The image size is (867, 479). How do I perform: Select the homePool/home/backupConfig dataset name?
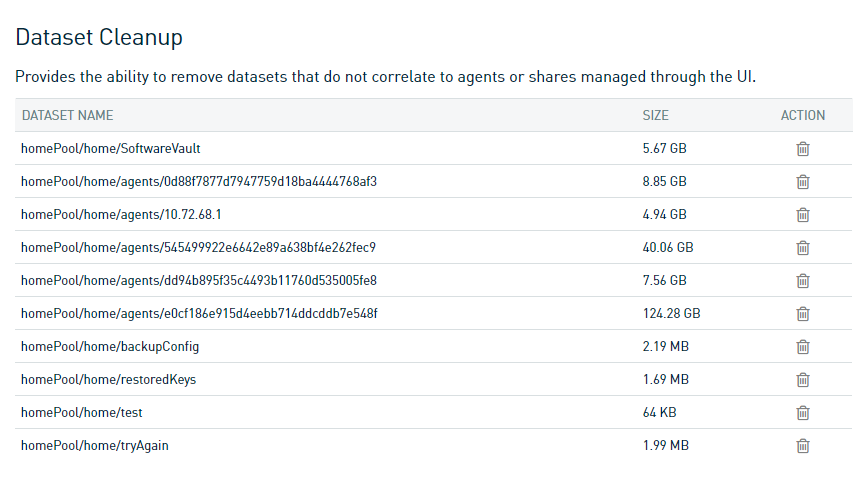(x=110, y=347)
